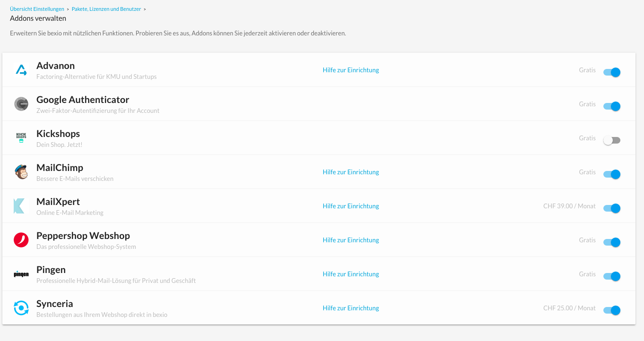Click the CHF 39.00 / Monat price
The width and height of the screenshot is (644, 341).
pyautogui.click(x=569, y=206)
